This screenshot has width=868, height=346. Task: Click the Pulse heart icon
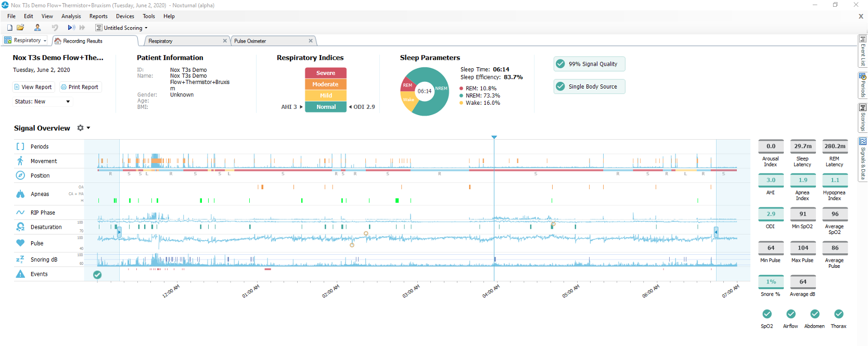[x=20, y=243]
